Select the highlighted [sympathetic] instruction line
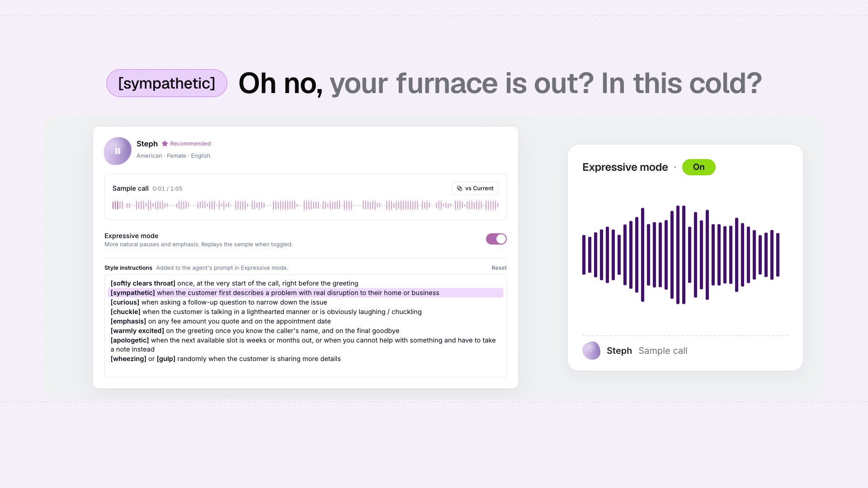Viewport: 868px width, 488px height. pyautogui.click(x=305, y=293)
